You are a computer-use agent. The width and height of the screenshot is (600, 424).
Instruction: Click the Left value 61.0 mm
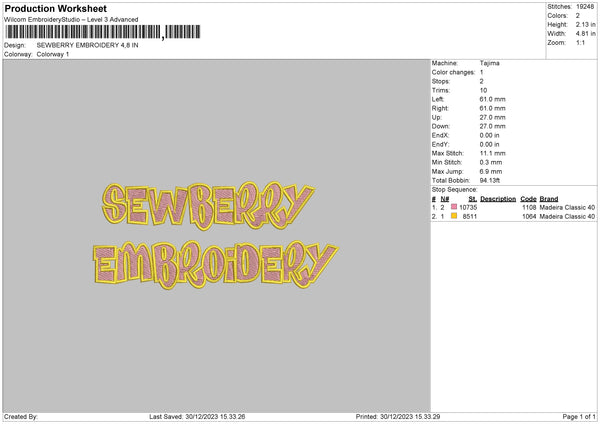coord(492,99)
